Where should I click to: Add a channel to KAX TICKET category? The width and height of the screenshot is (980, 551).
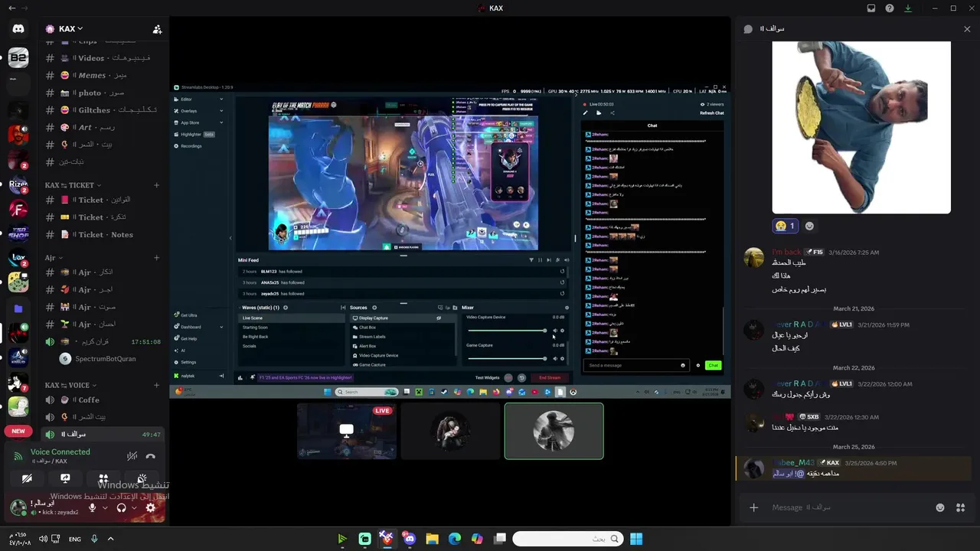[x=156, y=185]
